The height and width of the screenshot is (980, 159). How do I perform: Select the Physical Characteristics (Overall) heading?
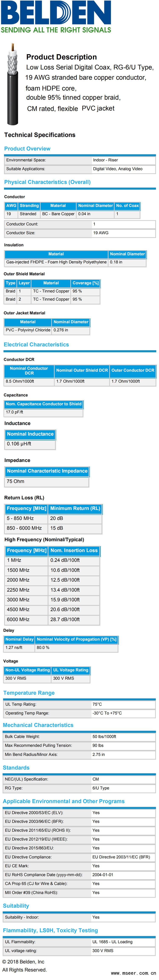pyautogui.click(x=47, y=182)
